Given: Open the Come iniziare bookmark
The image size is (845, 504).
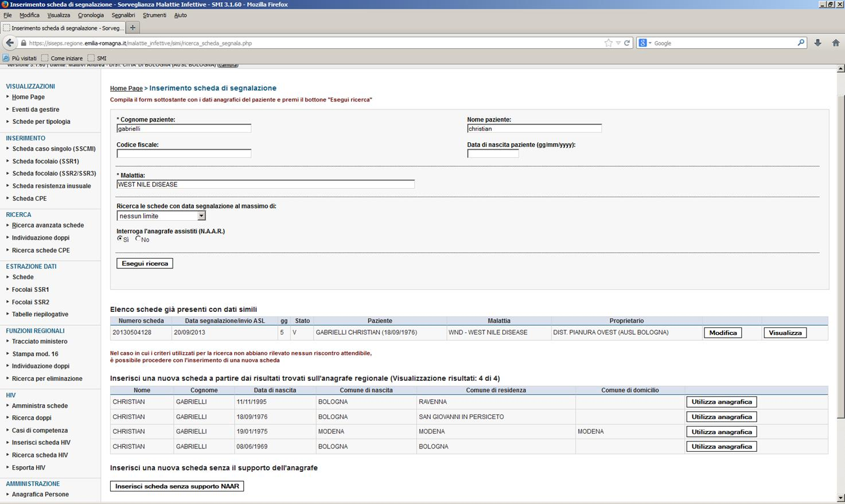Looking at the screenshot, I should click(62, 58).
